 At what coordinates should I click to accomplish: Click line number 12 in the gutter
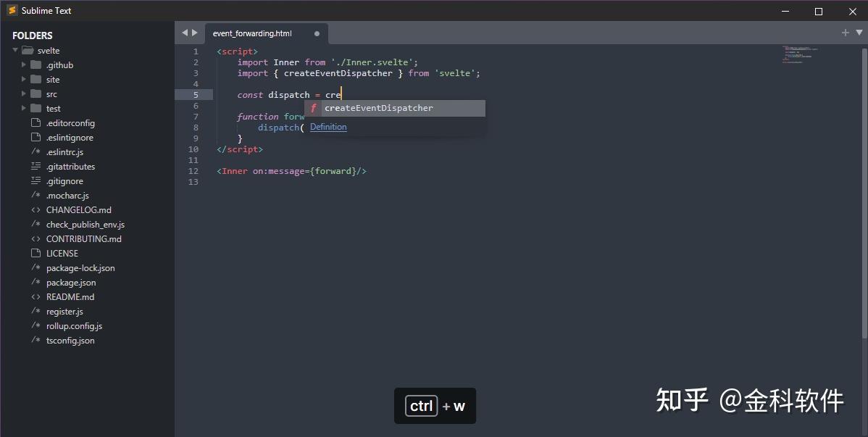[x=193, y=171]
